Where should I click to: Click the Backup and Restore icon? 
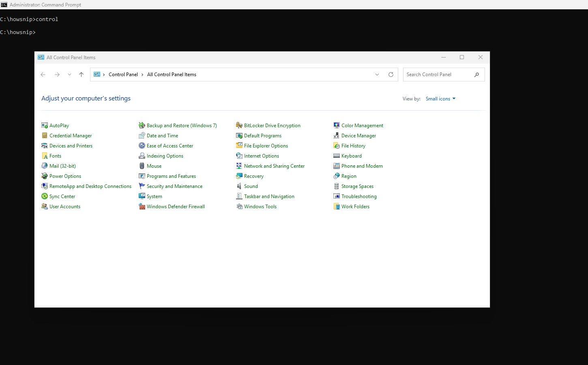(142, 126)
